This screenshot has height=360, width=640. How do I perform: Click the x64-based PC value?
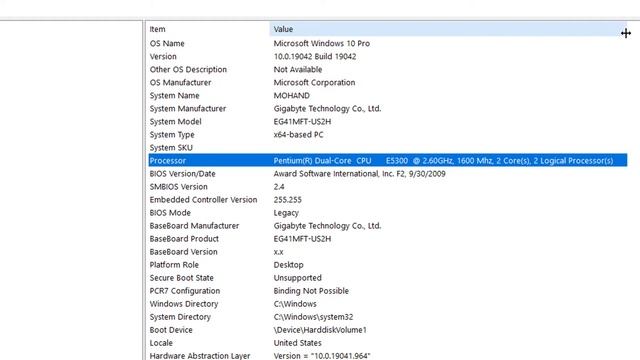point(298,135)
